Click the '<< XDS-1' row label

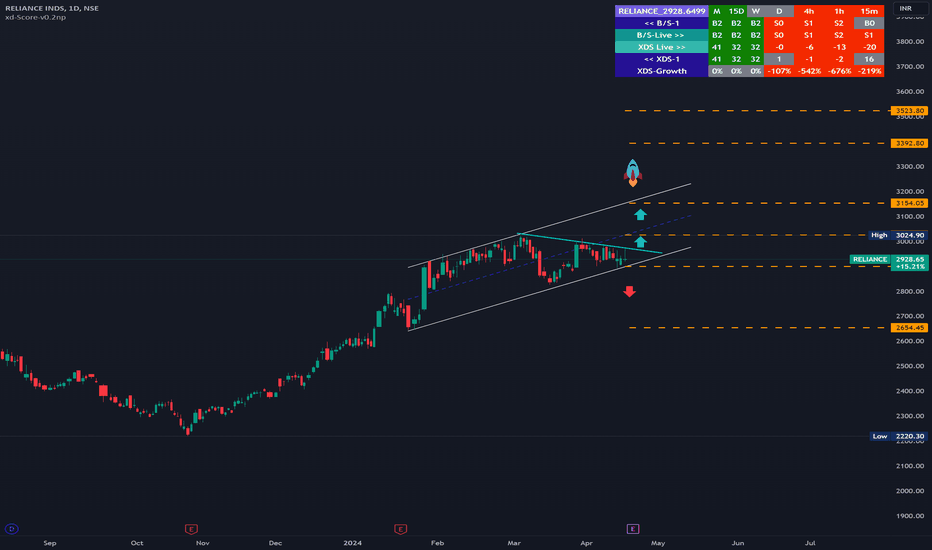pos(662,59)
